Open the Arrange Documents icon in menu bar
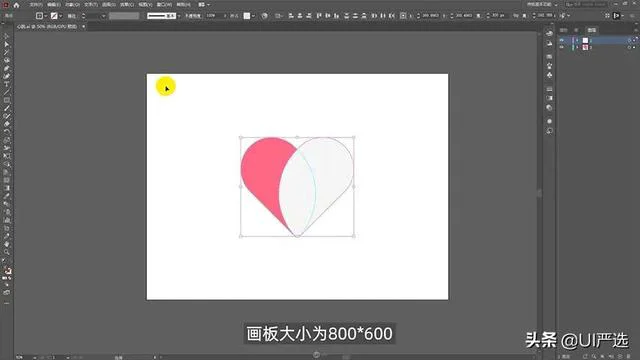The width and height of the screenshot is (640, 360). (x=203, y=5)
